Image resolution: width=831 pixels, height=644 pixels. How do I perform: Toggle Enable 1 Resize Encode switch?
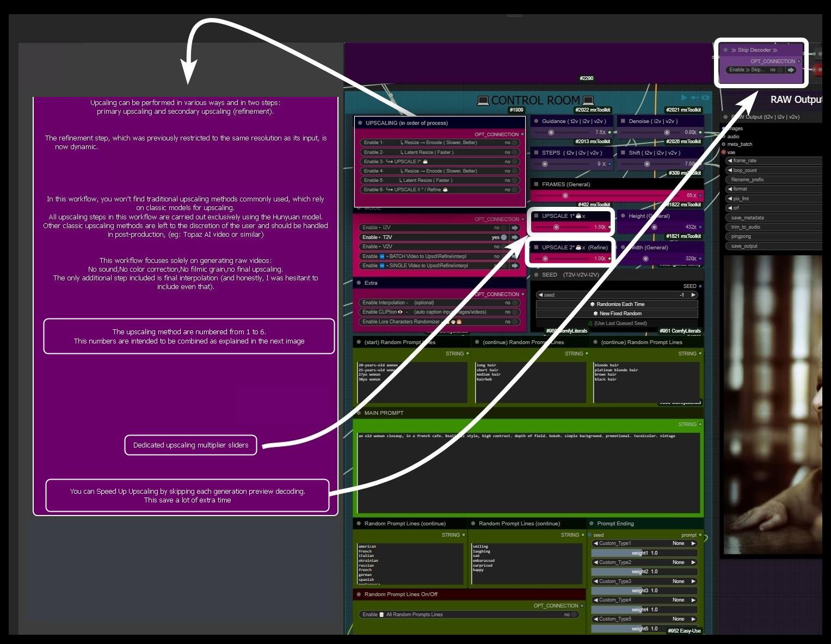(x=514, y=143)
